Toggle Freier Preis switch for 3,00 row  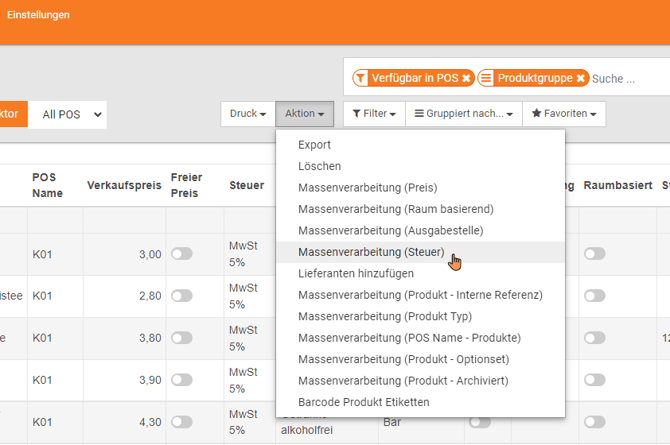tap(181, 254)
